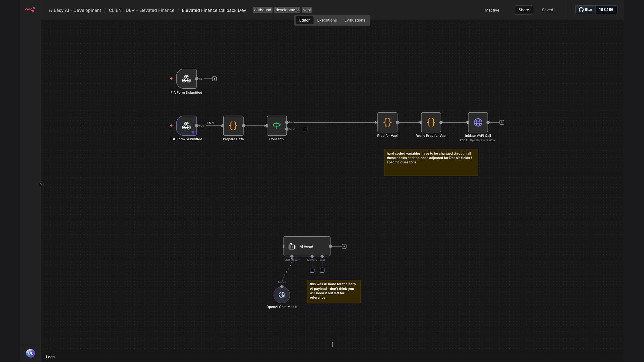
Task: Select the serp AI payload sticky note
Action: pos(334,292)
